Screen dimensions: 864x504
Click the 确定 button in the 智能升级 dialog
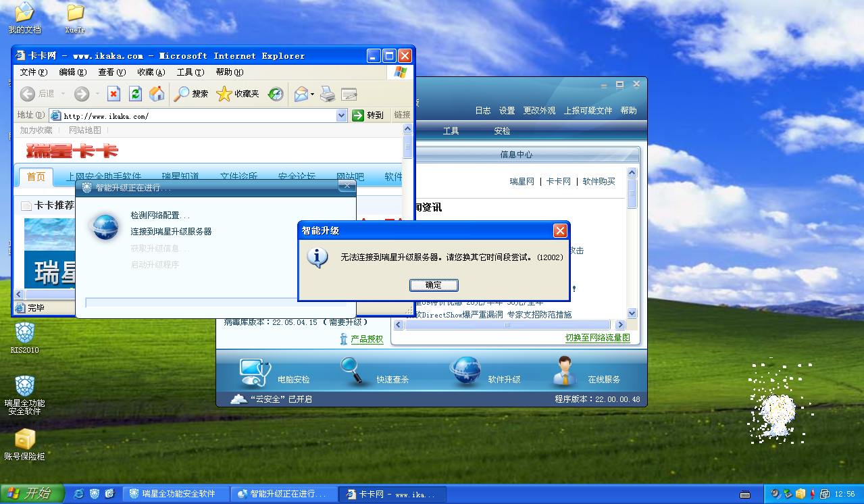[x=434, y=285]
